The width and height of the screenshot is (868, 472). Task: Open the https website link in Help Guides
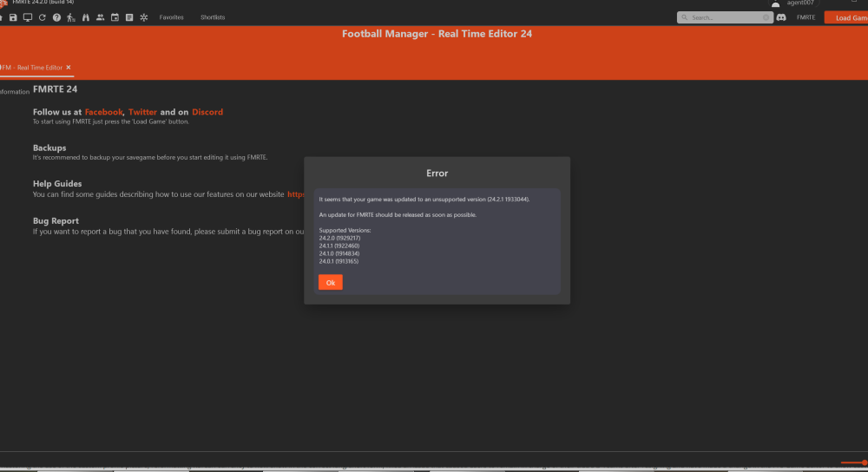tap(296, 194)
